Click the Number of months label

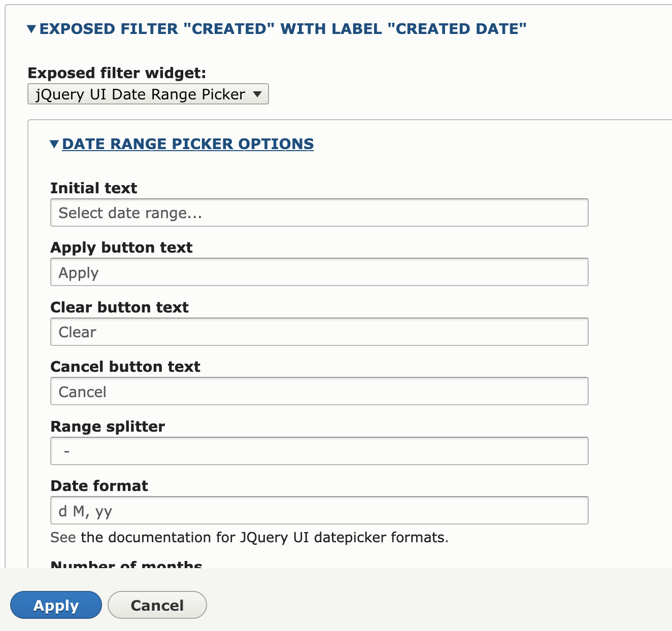coord(126,564)
